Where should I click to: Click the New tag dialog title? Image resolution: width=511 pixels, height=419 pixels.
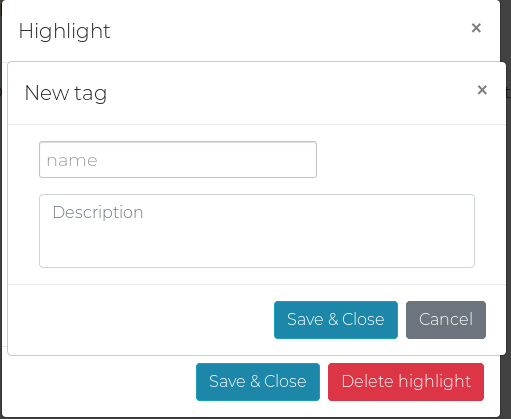[66, 93]
